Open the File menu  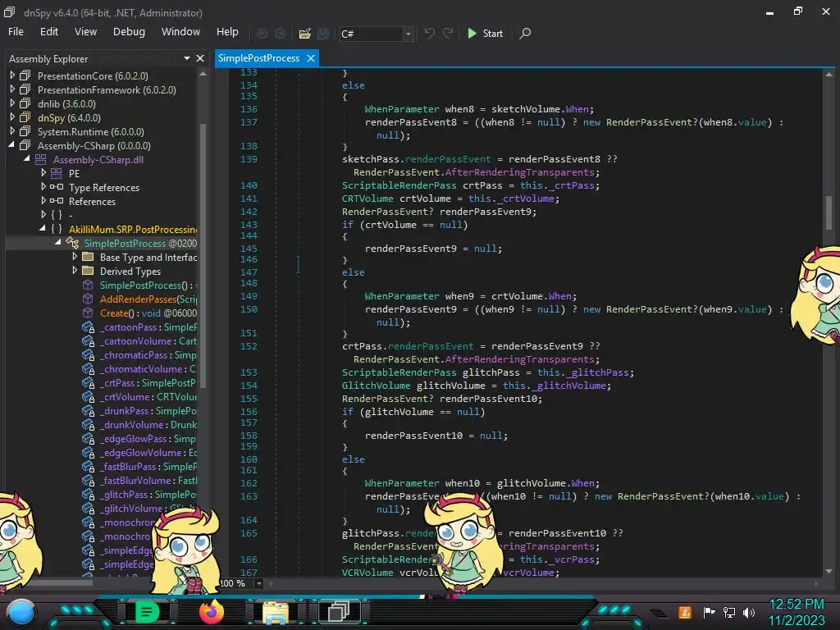coord(16,32)
